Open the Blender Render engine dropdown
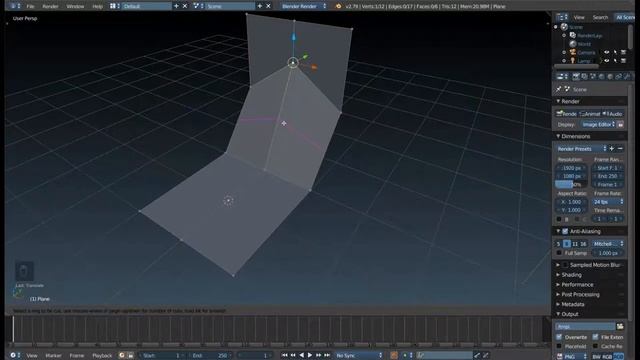 pyautogui.click(x=304, y=6)
